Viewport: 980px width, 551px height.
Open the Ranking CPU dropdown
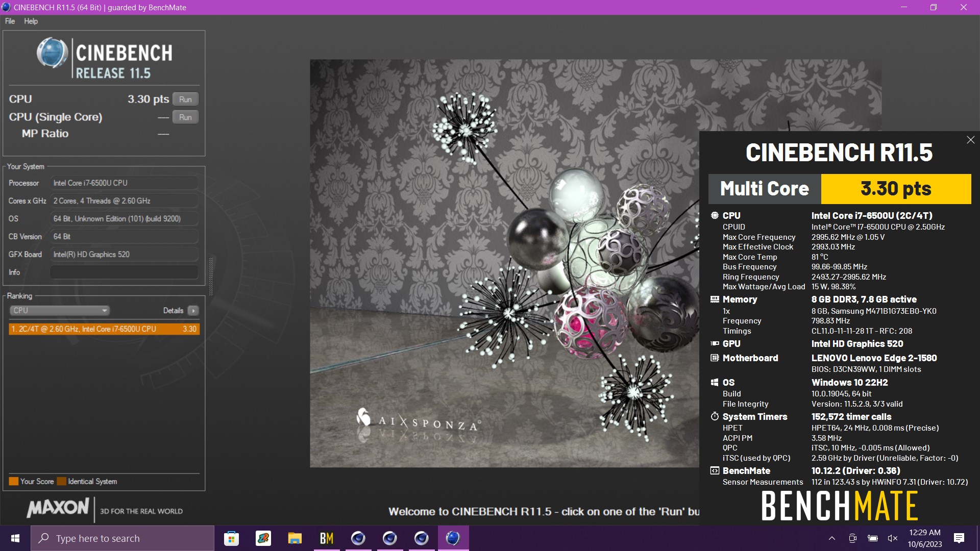tap(60, 310)
